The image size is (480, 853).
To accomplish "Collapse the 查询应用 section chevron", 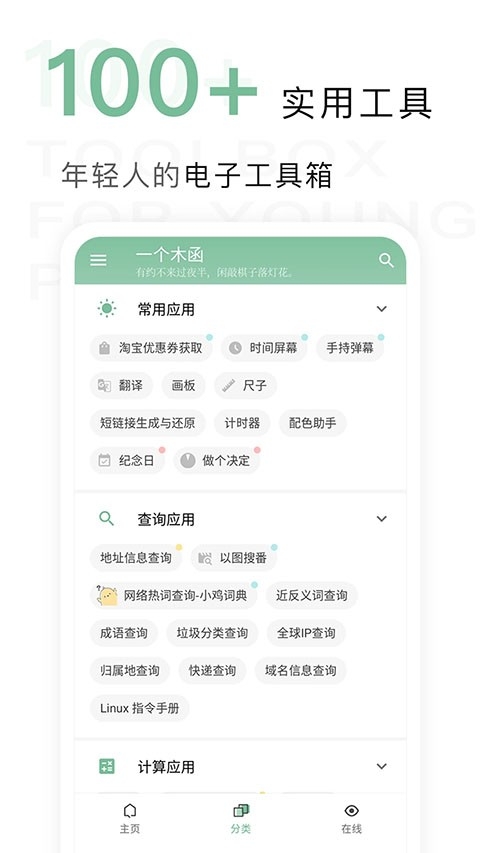I will [x=381, y=519].
